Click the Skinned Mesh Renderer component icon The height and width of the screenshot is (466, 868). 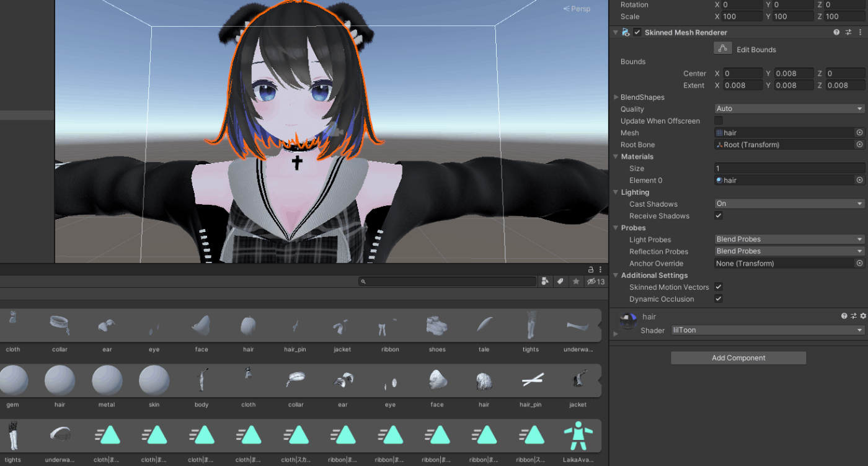pos(626,32)
